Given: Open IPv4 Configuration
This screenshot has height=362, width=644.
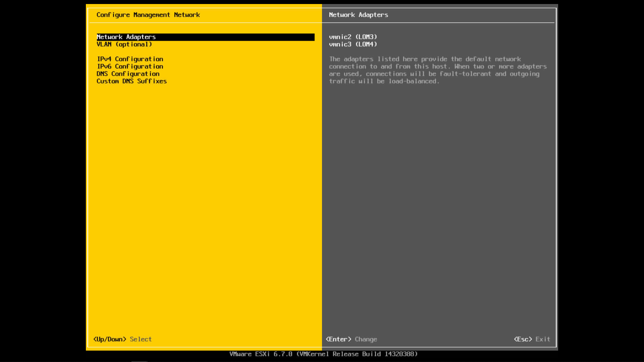Looking at the screenshot, I should point(130,59).
